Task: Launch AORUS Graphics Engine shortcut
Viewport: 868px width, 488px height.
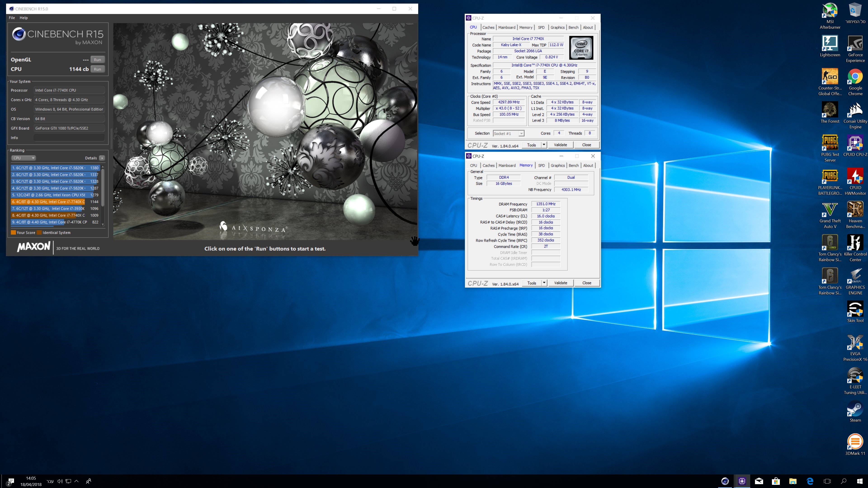Action: 855,282
